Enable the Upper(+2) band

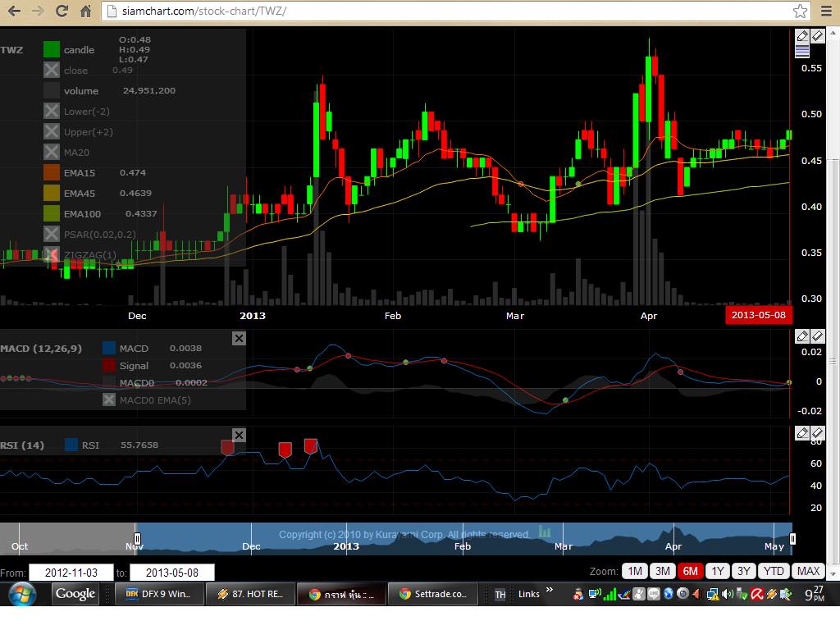[52, 132]
